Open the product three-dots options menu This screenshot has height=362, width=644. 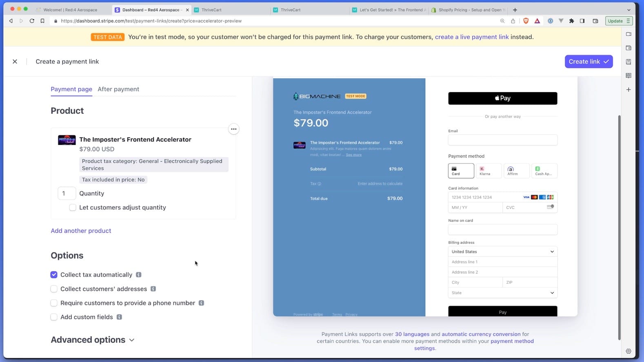233,129
